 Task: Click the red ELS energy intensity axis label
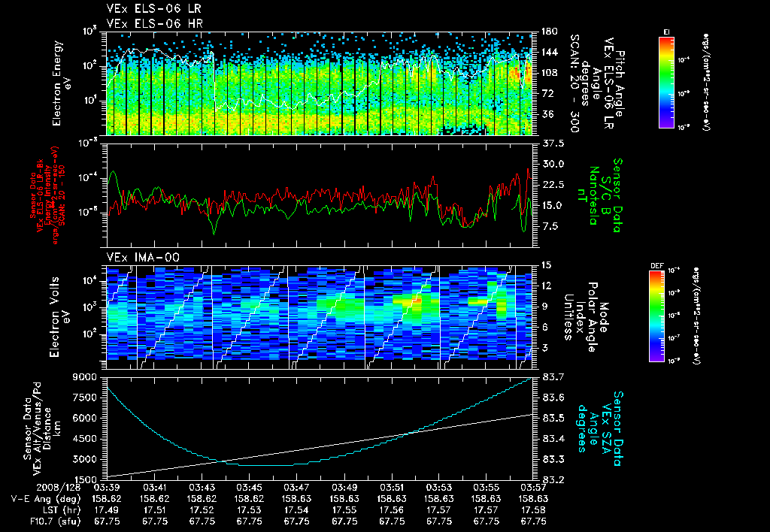[47, 195]
